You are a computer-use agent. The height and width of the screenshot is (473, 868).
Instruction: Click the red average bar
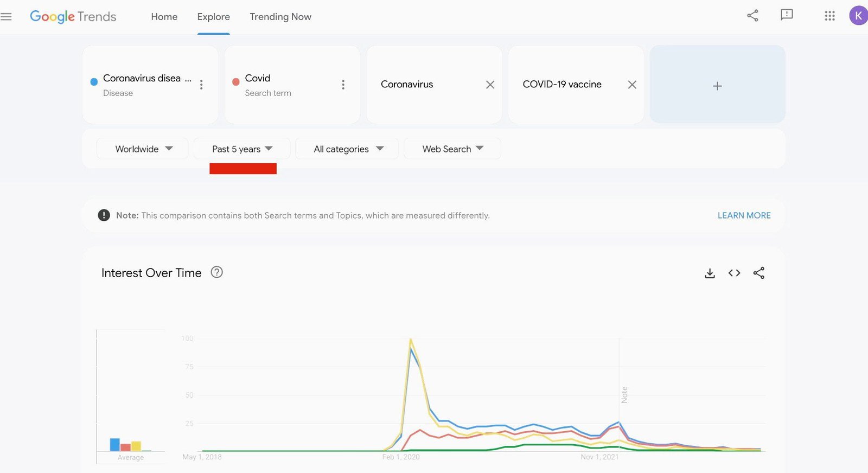click(125, 448)
